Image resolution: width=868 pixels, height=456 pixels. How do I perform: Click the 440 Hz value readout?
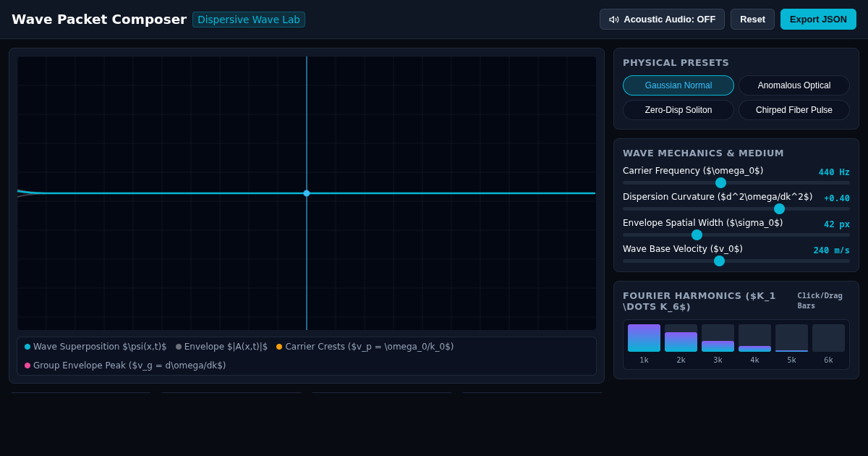pyautogui.click(x=834, y=172)
